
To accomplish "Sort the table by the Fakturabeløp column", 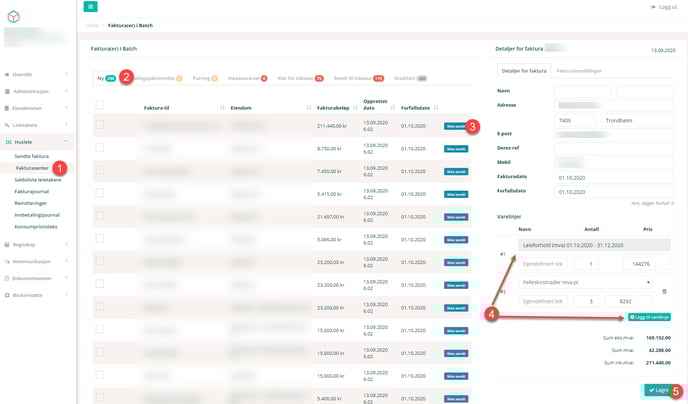I will click(x=355, y=108).
